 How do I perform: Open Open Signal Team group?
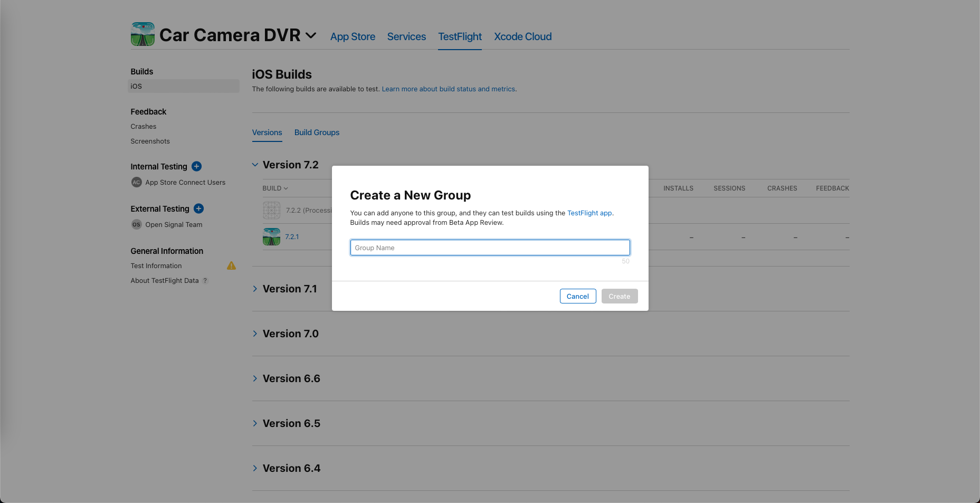pyautogui.click(x=174, y=225)
